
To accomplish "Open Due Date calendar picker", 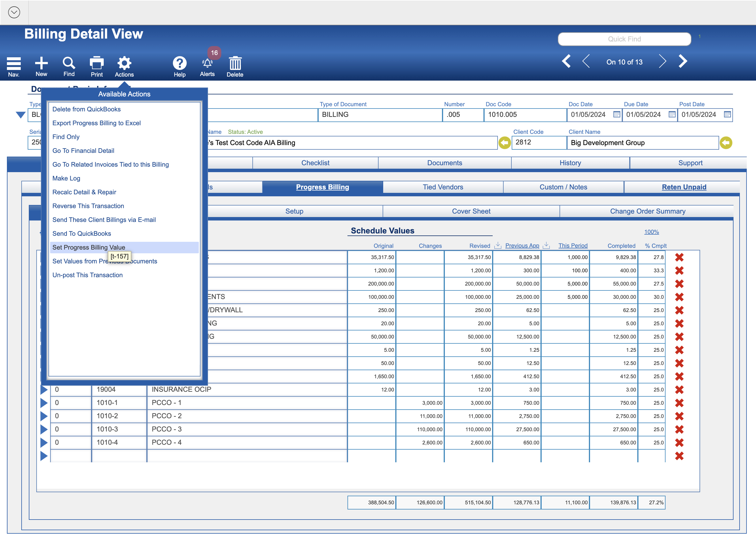I will tap(672, 114).
